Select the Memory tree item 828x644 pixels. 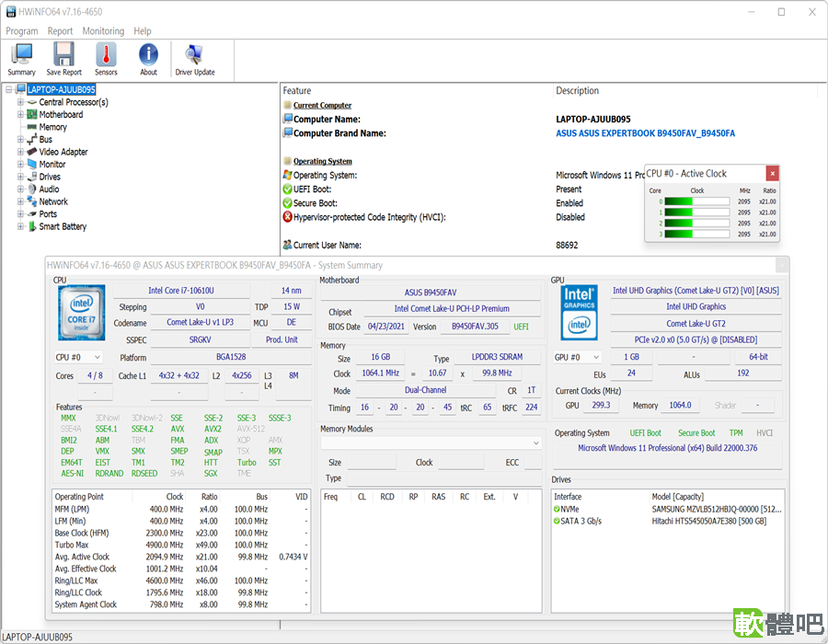52,127
